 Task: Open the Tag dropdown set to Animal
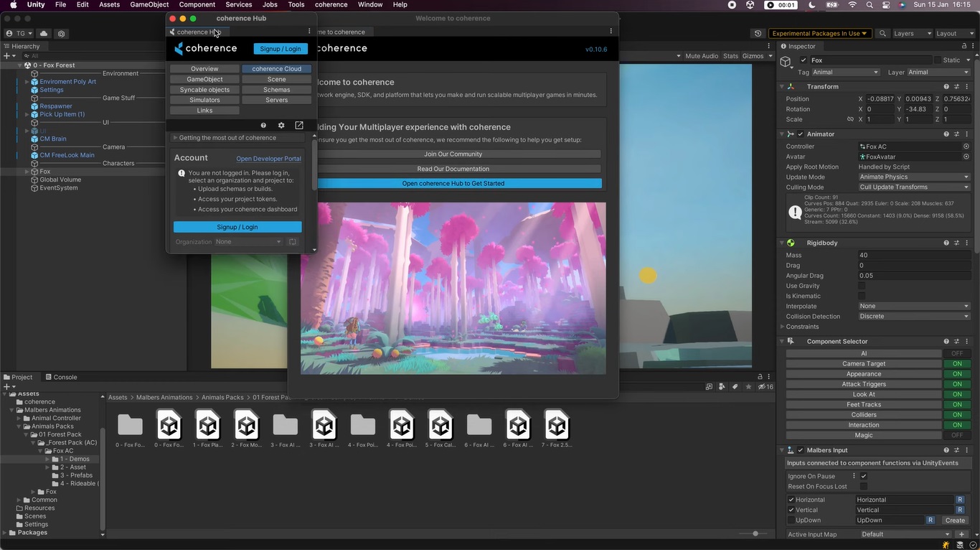(846, 72)
